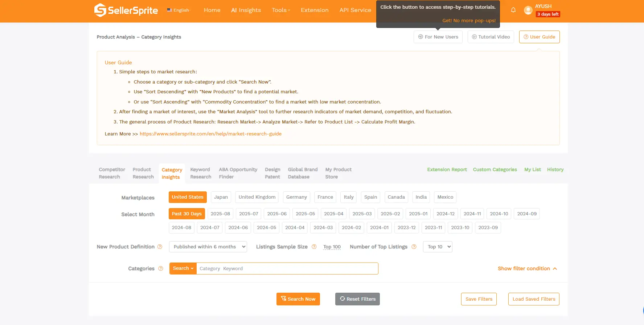The height and width of the screenshot is (325, 644).
Task: Select the Germany marketplace
Action: [x=296, y=197]
